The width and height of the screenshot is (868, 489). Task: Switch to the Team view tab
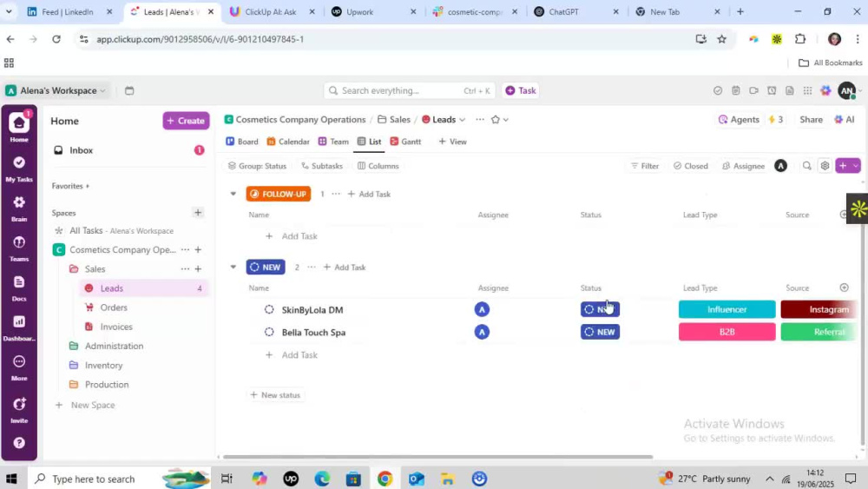(x=333, y=142)
